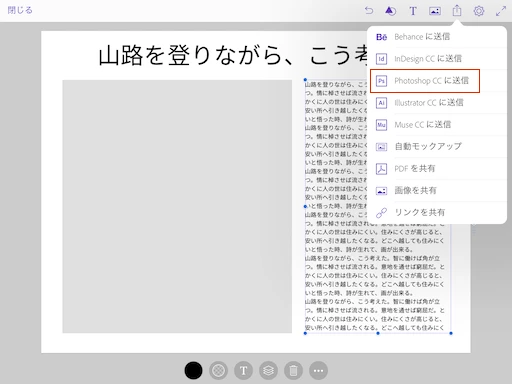The image size is (512, 384).
Task: Click the bottom T text style icon
Action: coord(243,370)
